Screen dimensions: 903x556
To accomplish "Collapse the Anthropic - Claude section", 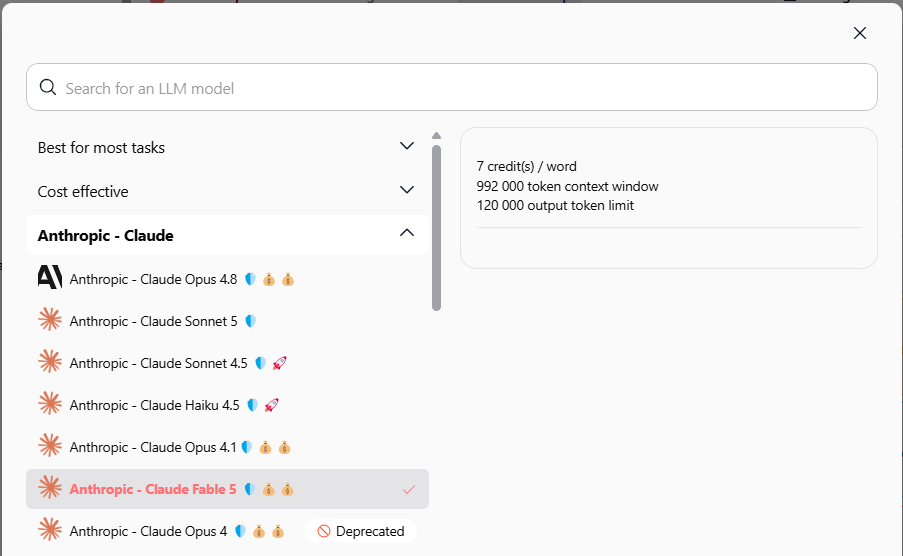I will tap(227, 235).
